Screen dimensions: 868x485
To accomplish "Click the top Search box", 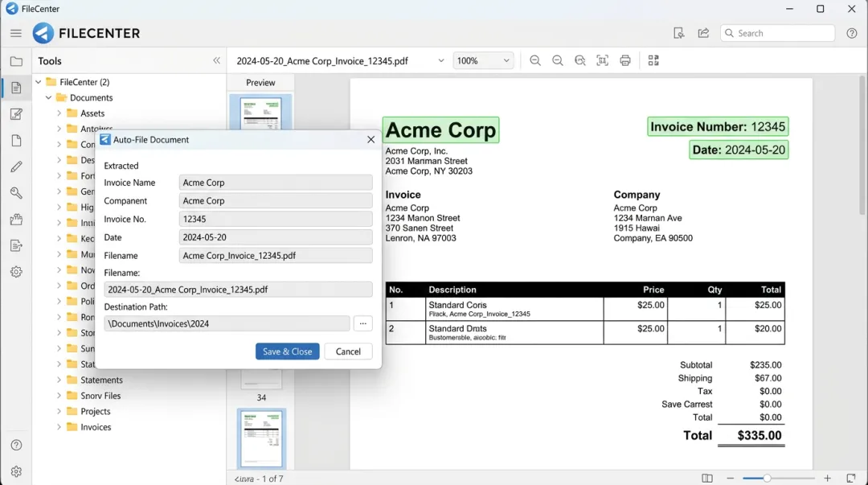I will [777, 33].
